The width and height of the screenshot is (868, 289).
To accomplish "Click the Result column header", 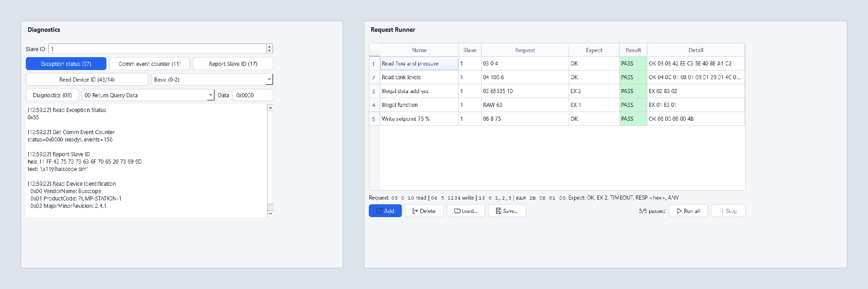I will pyautogui.click(x=633, y=50).
